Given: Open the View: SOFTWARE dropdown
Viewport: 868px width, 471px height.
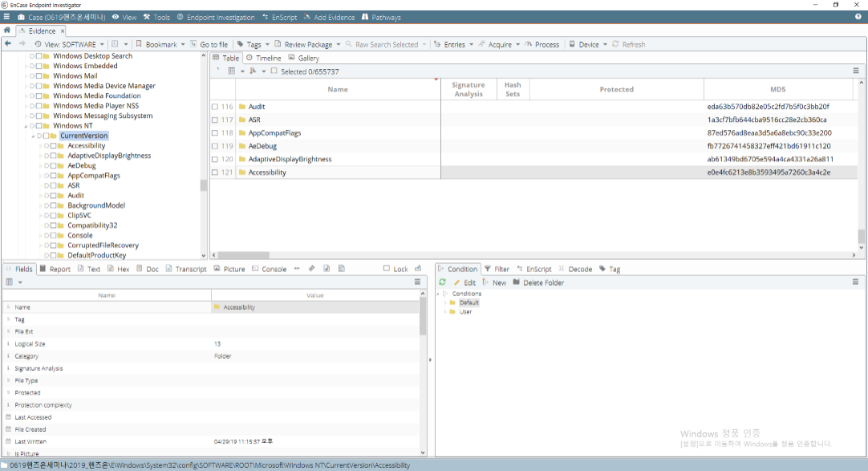Looking at the screenshot, I should (70, 44).
